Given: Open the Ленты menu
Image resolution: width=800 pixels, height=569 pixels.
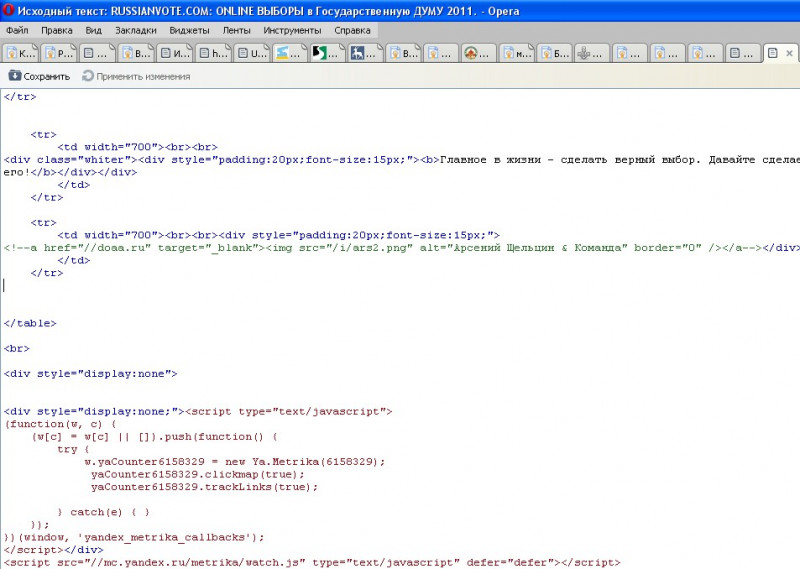Looking at the screenshot, I should (236, 30).
